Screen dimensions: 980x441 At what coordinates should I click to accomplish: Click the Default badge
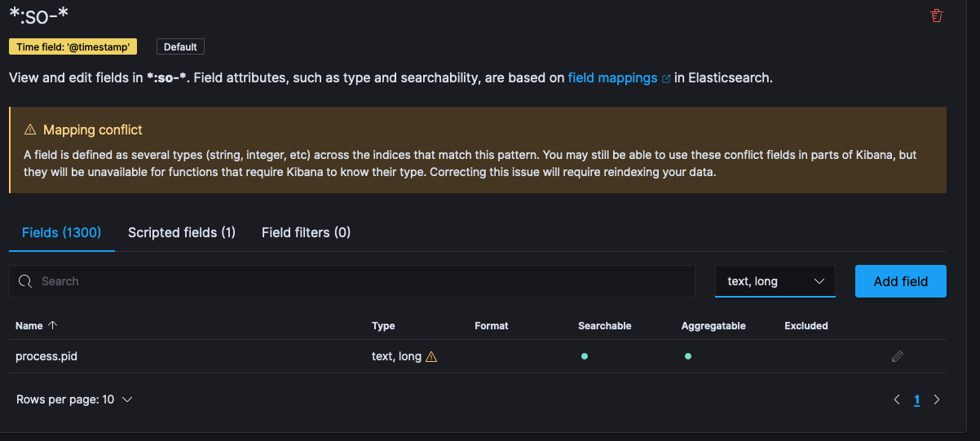[180, 46]
